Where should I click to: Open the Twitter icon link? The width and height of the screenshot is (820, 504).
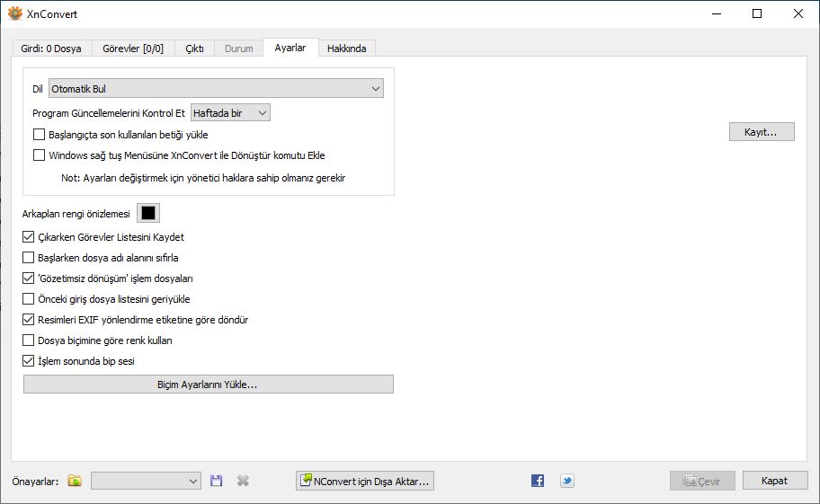click(566, 481)
